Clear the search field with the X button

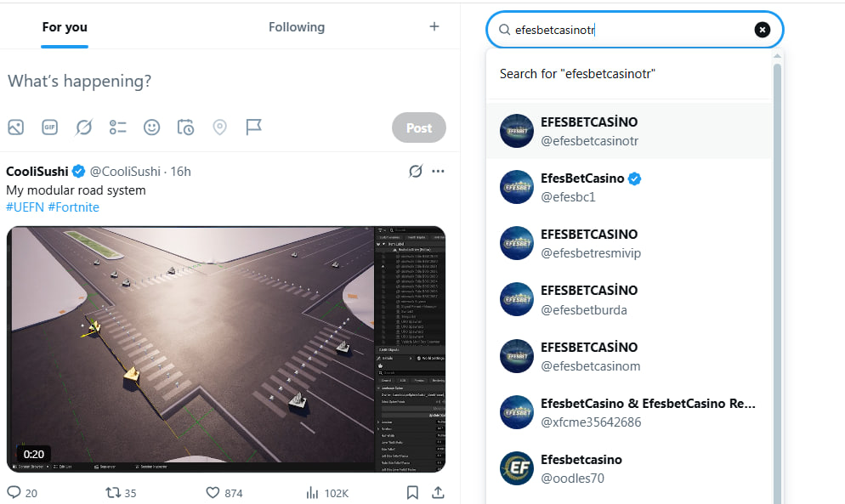point(762,30)
